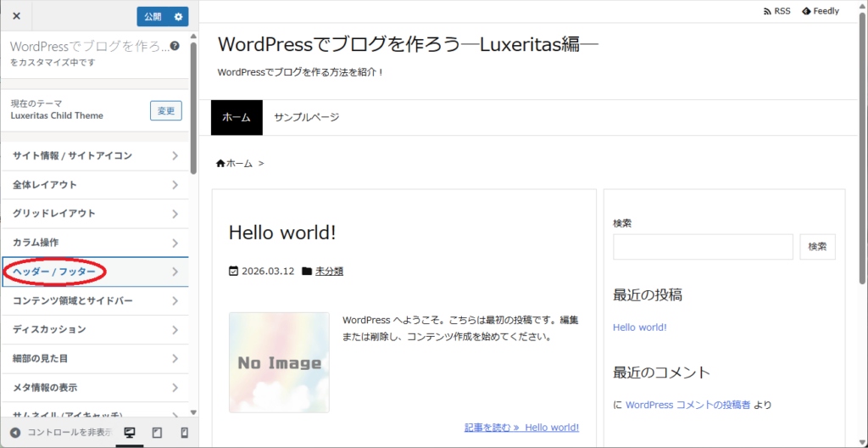Click the post excerpt text WordPress へようこそ
This screenshot has width=868, height=448.
point(460,328)
